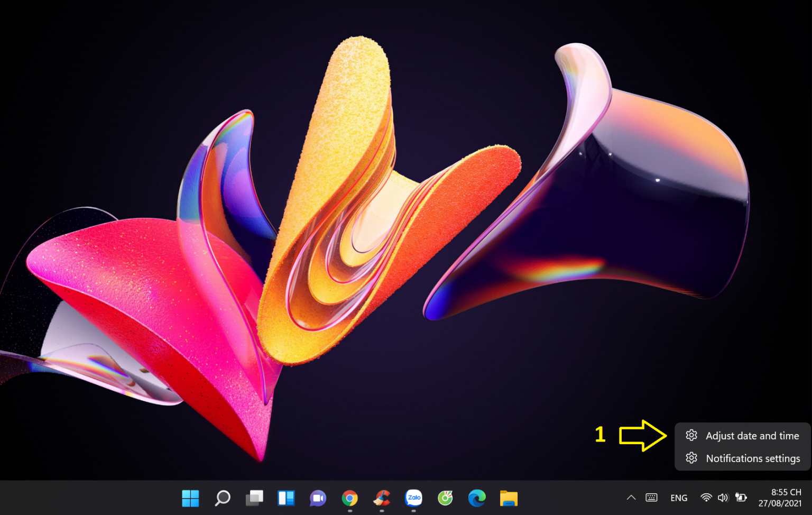Select "Notifications settings" menu item

[752, 458]
